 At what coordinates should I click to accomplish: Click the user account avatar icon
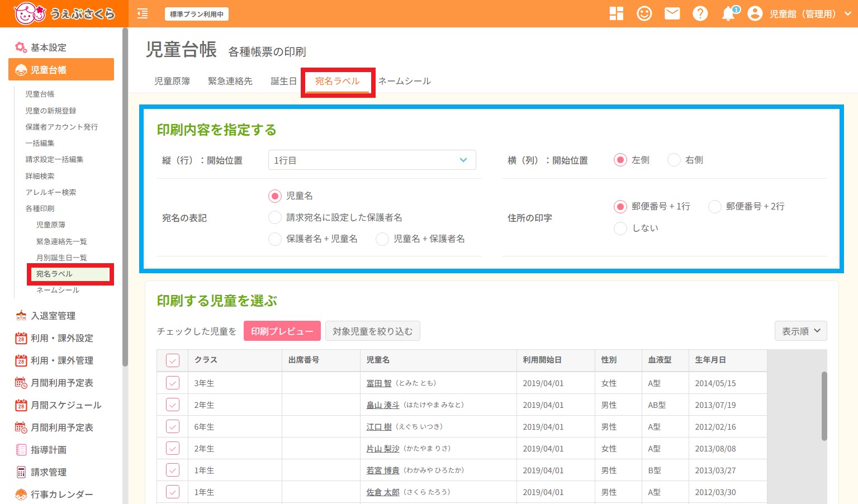click(x=755, y=13)
